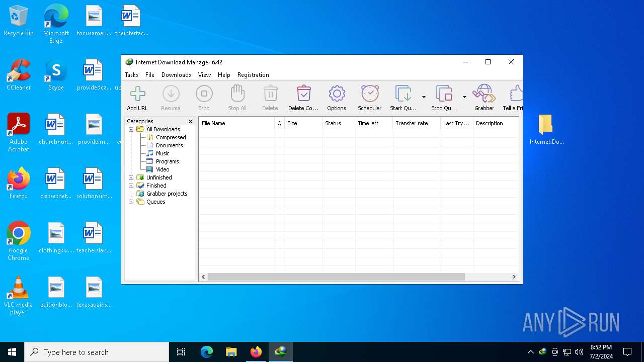Click the IDM title bar app icon
644x362 pixels.
click(129, 62)
